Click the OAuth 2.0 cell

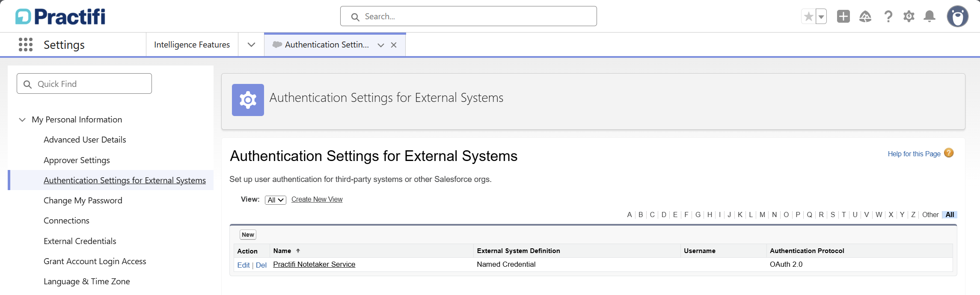[x=786, y=264]
